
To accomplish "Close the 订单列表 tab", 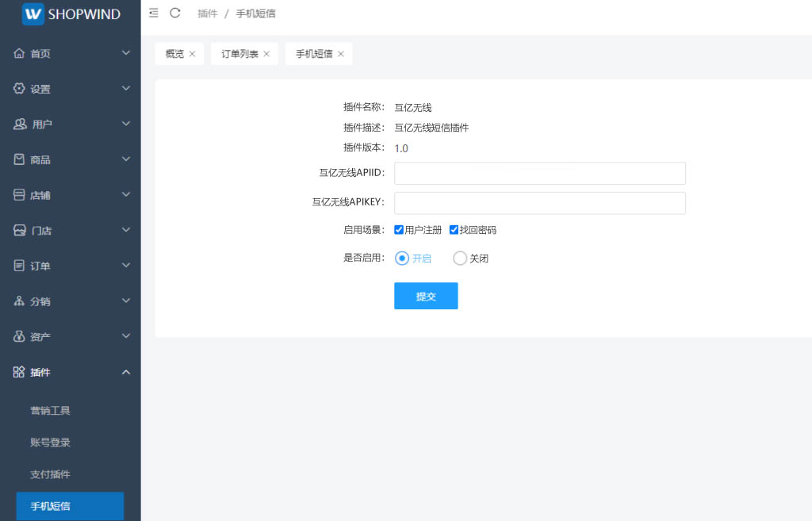I will click(266, 54).
